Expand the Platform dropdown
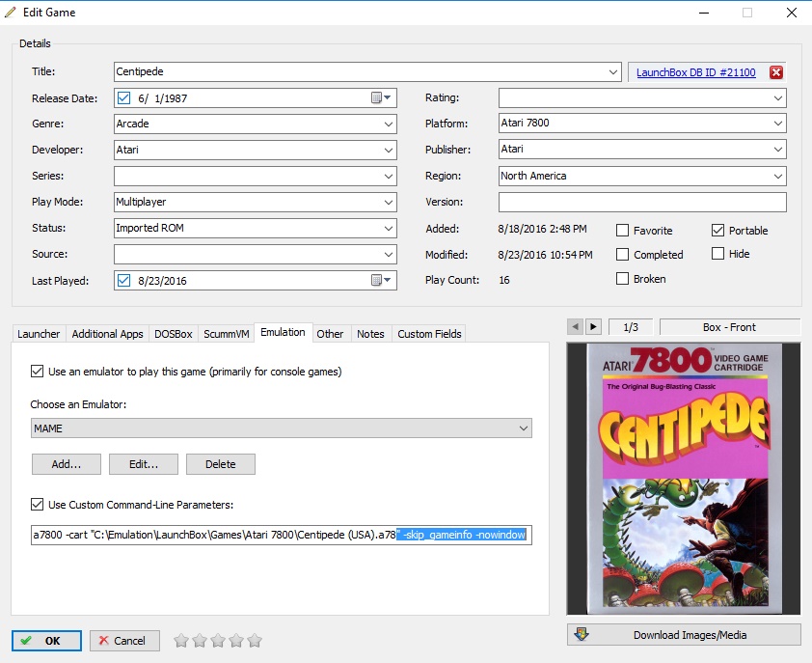 tap(777, 124)
